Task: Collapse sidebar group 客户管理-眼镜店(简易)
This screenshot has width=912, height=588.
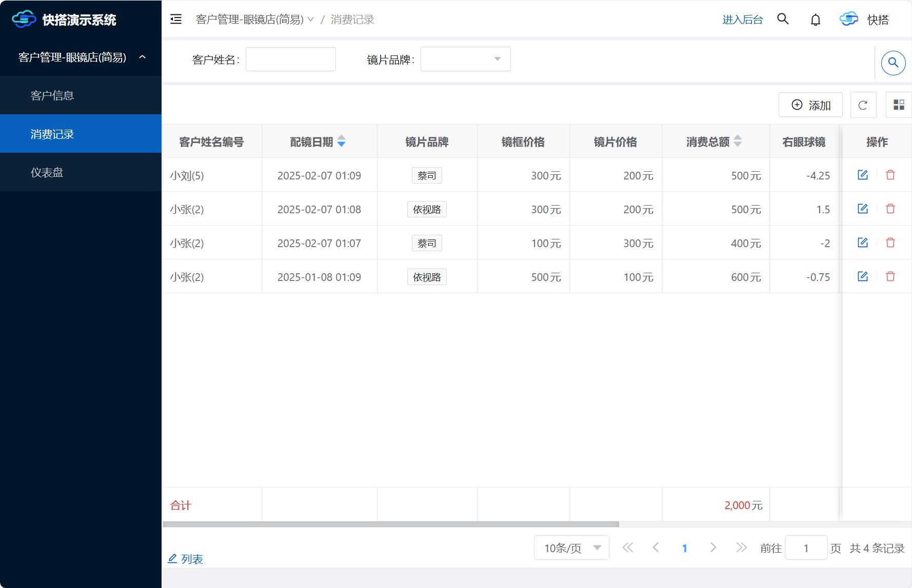Action: point(81,57)
